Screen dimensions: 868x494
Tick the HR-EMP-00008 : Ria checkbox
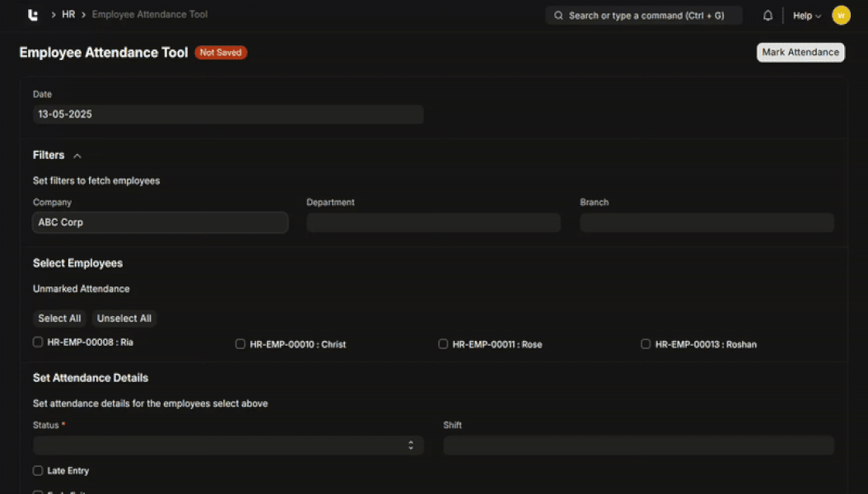[38, 342]
